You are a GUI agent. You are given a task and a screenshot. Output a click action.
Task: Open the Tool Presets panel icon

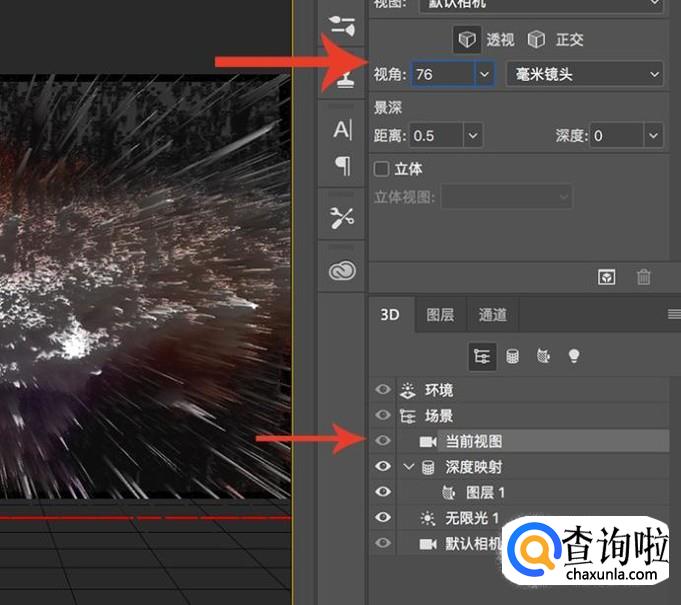[342, 217]
